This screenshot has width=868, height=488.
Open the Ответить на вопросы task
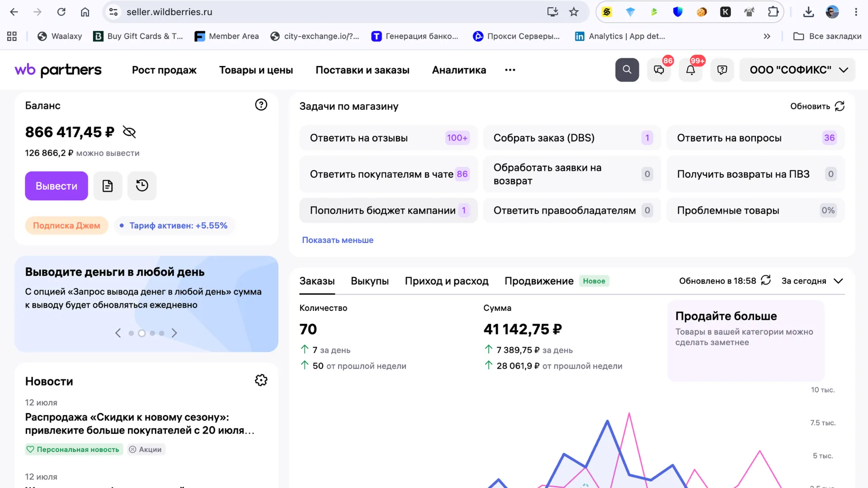click(x=755, y=138)
